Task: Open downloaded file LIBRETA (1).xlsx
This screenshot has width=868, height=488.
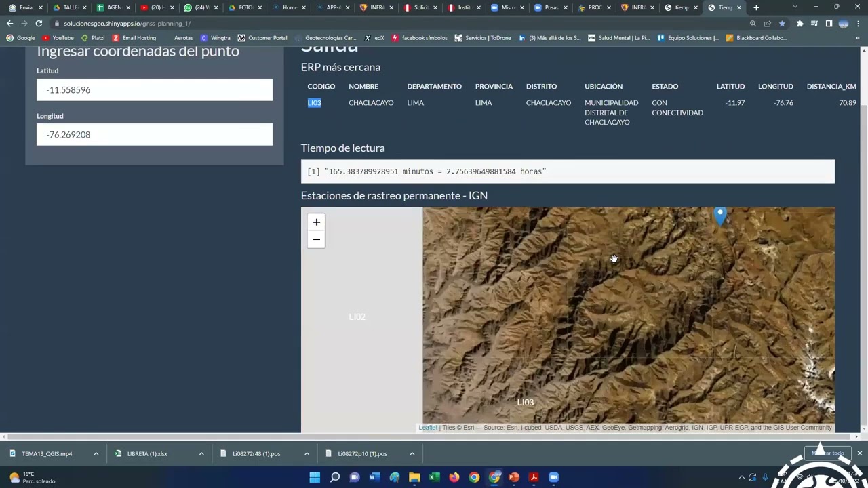Action: click(146, 453)
